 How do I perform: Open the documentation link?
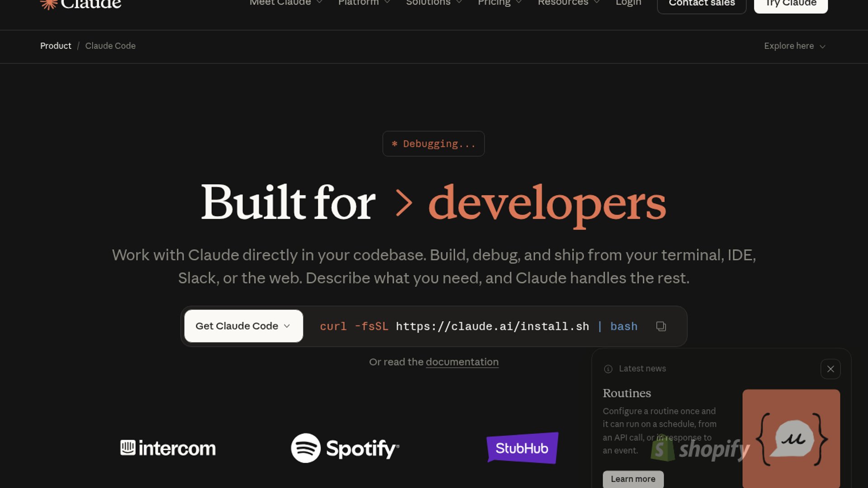tap(462, 362)
